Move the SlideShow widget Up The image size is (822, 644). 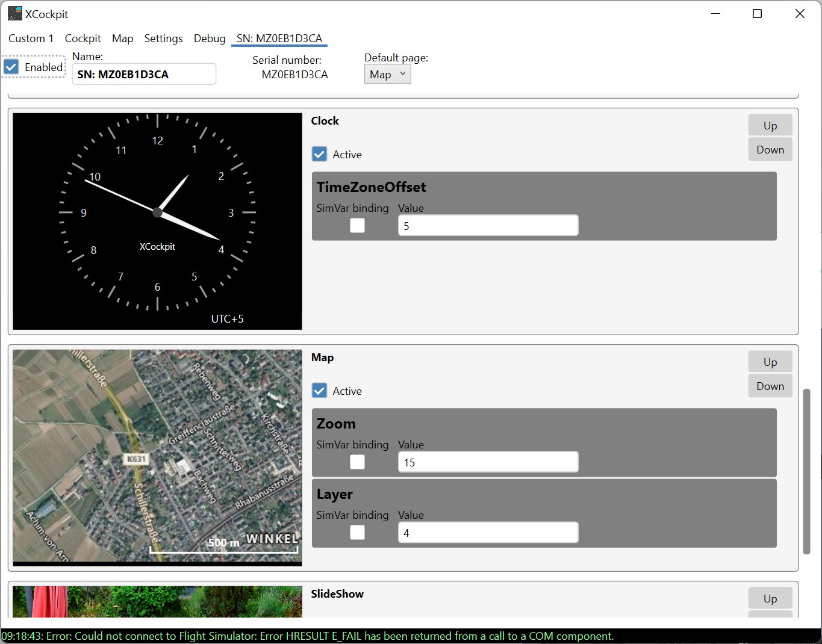pyautogui.click(x=770, y=598)
